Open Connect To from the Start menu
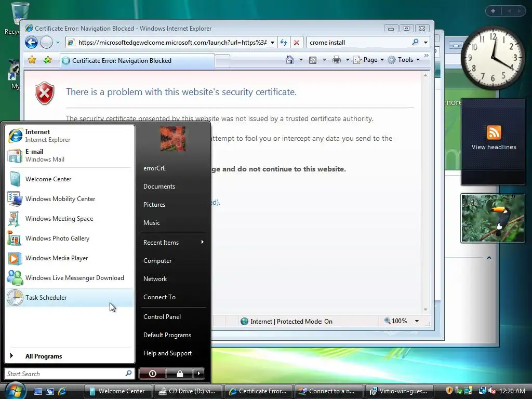The width and height of the screenshot is (532, 399). coord(173,297)
